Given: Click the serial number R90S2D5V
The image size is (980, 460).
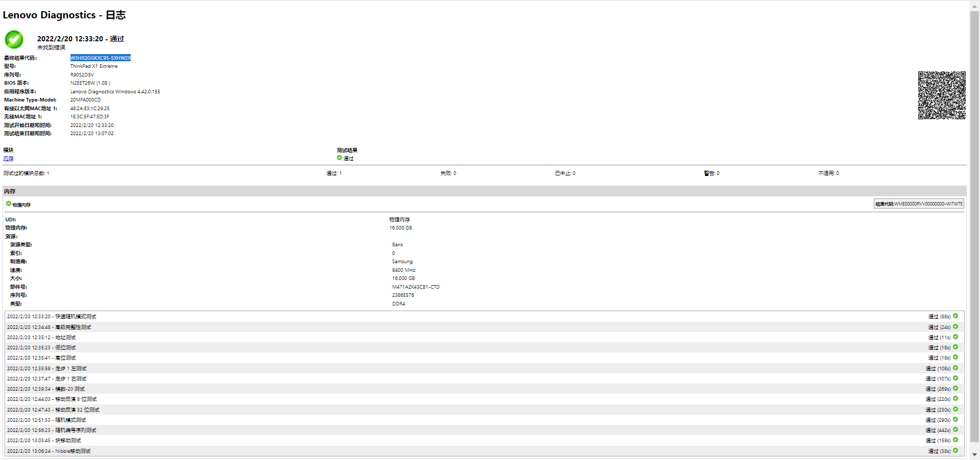Looking at the screenshot, I should 82,74.
